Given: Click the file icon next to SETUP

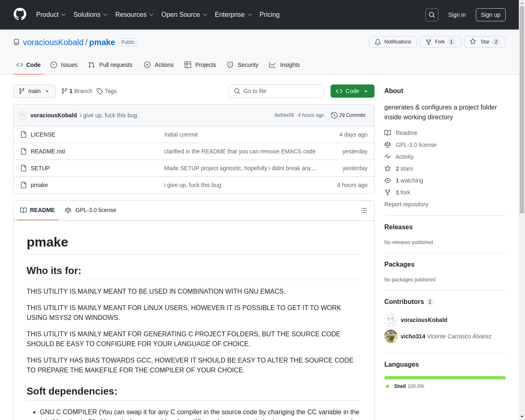Looking at the screenshot, I should (x=24, y=168).
